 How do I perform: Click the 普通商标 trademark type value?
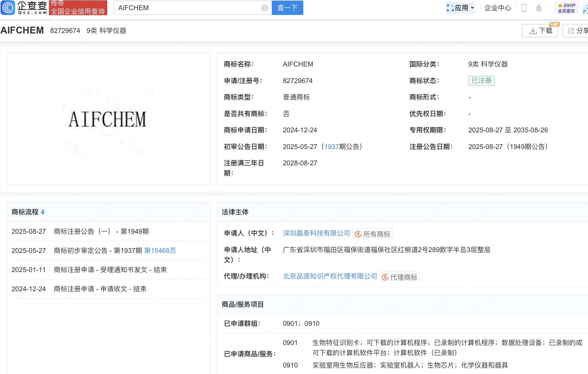pyautogui.click(x=296, y=97)
